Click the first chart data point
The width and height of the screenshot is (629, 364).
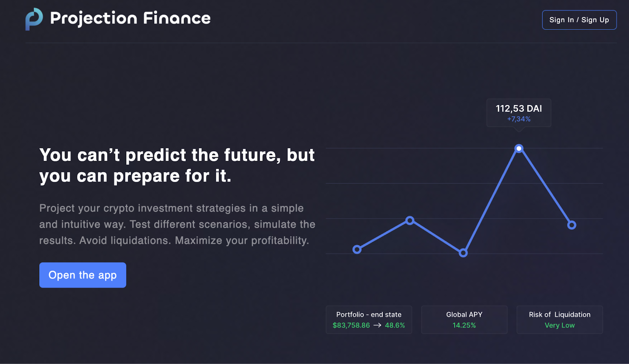coord(357,249)
